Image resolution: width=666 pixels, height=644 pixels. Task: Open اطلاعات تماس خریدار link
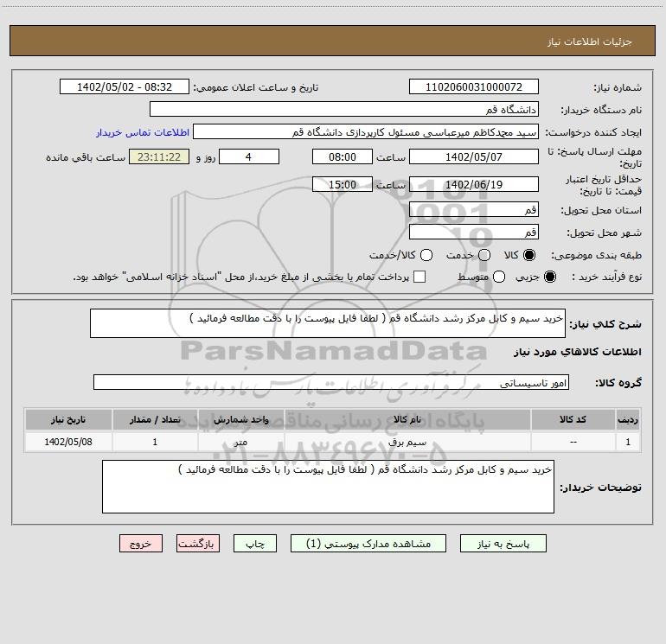[143, 132]
